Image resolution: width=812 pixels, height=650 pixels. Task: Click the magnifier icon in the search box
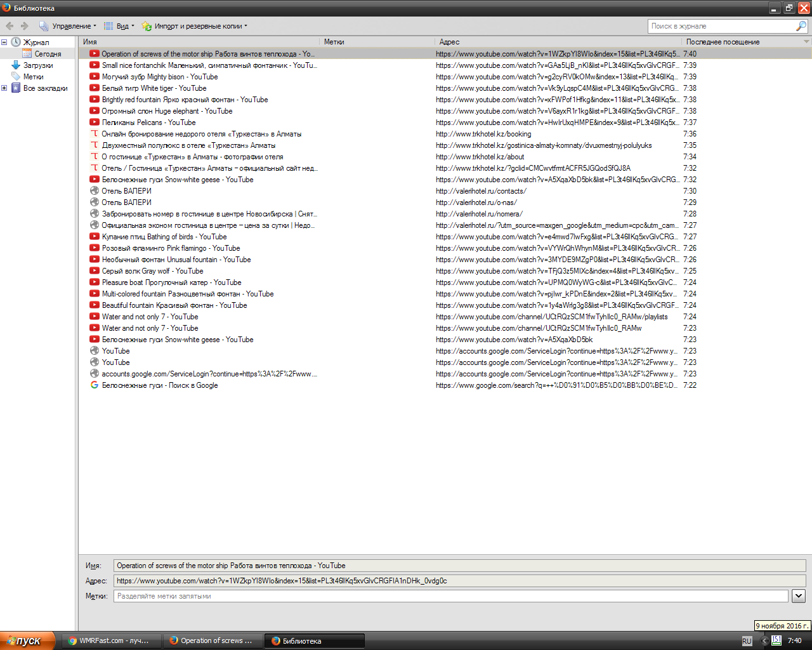[x=801, y=26]
